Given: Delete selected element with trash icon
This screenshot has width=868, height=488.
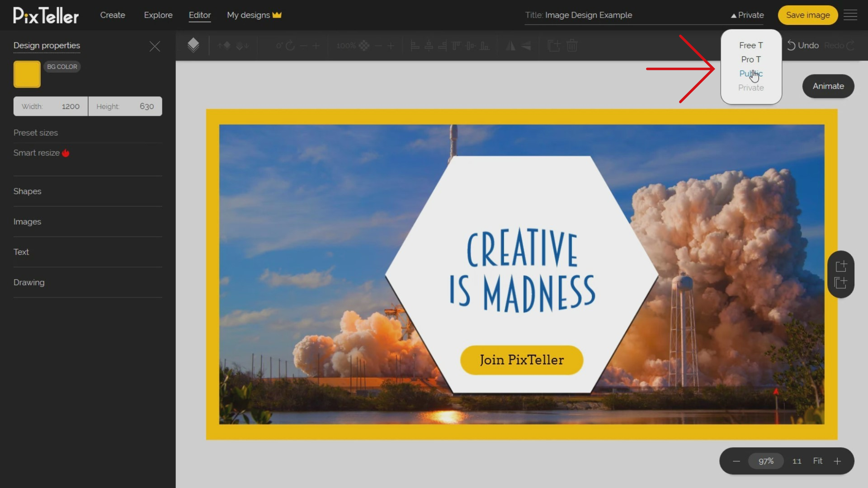Looking at the screenshot, I should click(x=572, y=46).
